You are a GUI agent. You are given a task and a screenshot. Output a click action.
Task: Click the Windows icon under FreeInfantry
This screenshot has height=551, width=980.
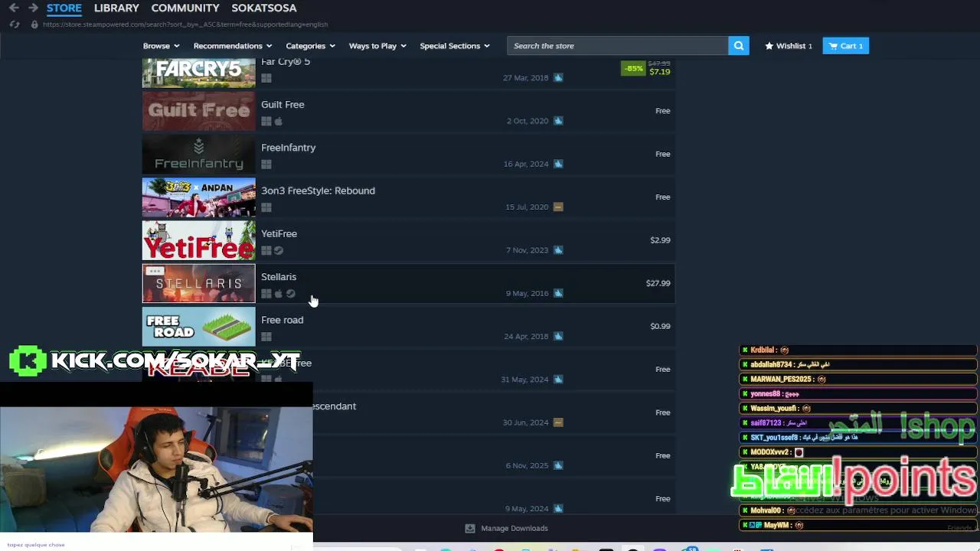point(266,165)
